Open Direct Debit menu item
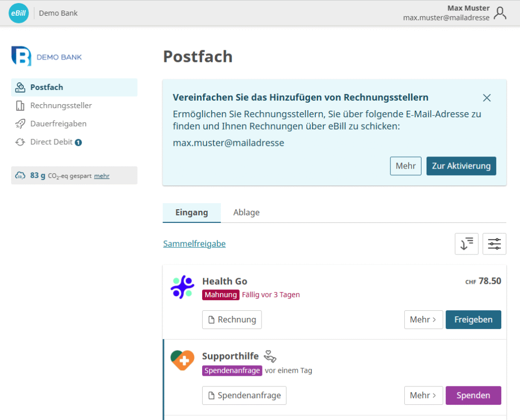This screenshot has height=420, width=520. 74,142
